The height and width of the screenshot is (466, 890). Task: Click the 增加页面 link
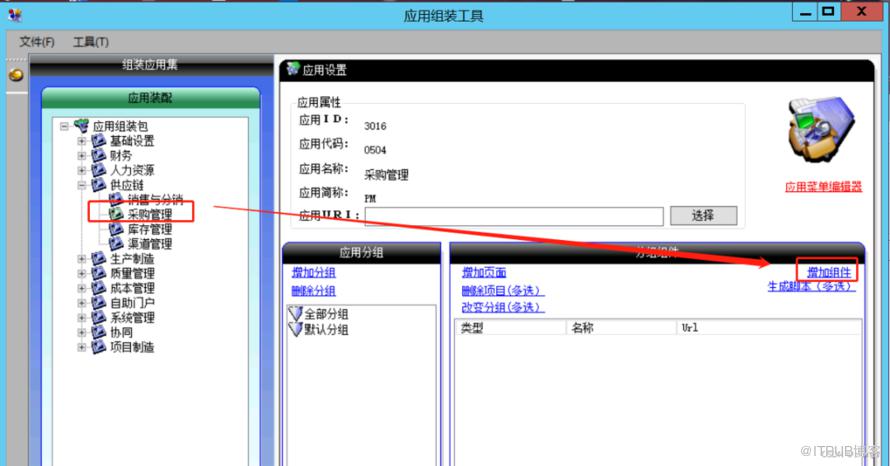(x=484, y=272)
